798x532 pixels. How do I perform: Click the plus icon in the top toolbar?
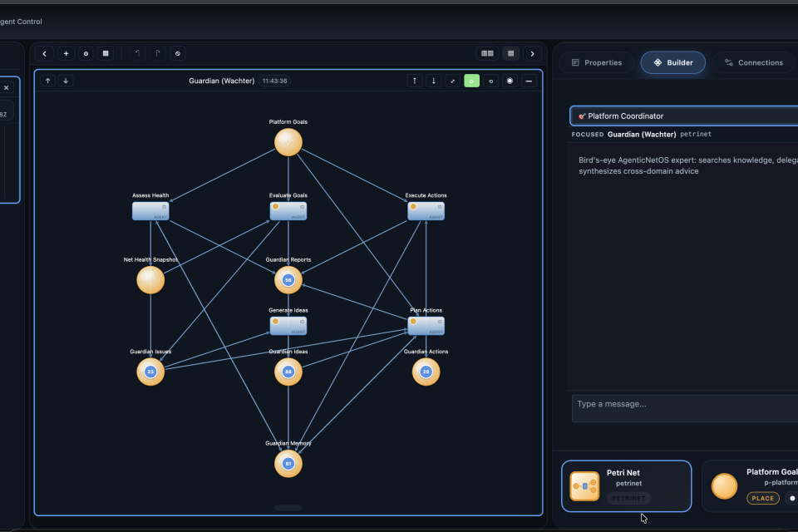(x=66, y=53)
